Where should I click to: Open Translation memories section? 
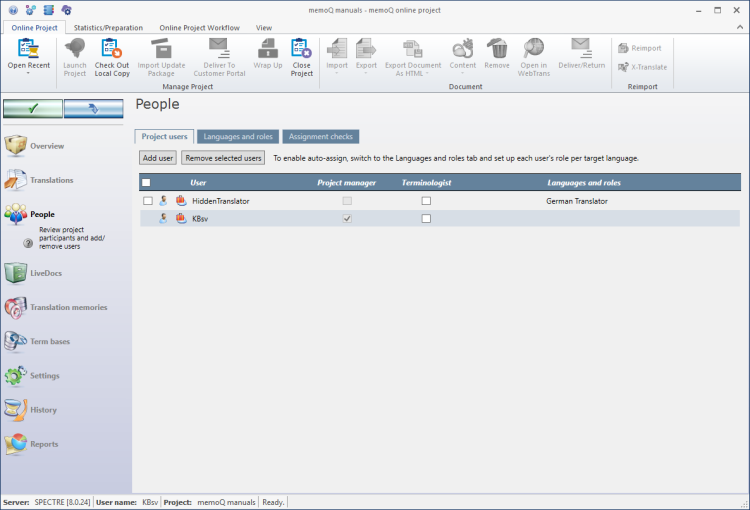click(68, 307)
